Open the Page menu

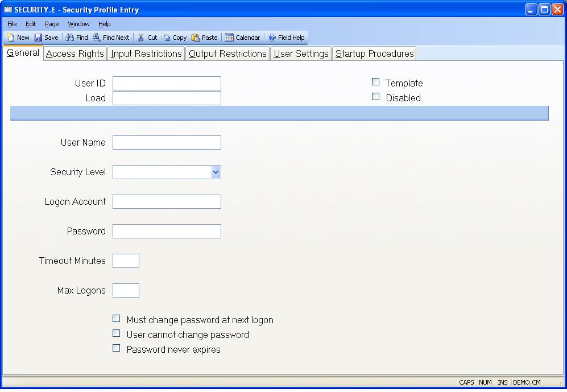(52, 24)
